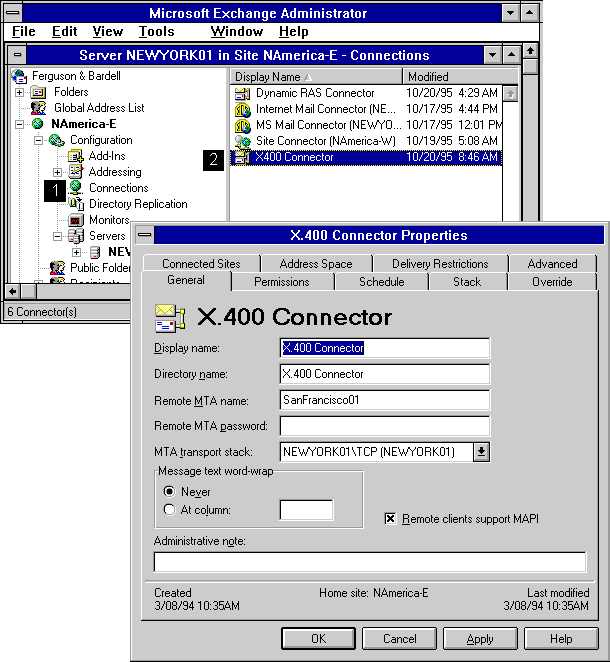Viewport: 610px width, 662px height.
Task: Open the Connections child window control menu
Action: click(17, 55)
